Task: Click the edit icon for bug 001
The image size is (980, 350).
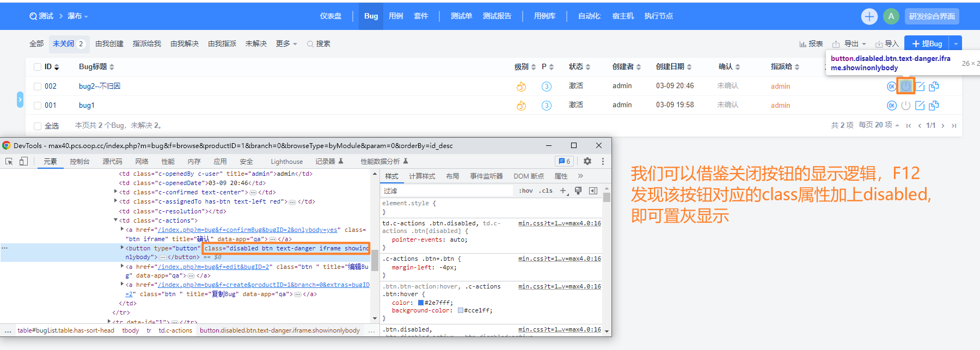Action: 920,106
